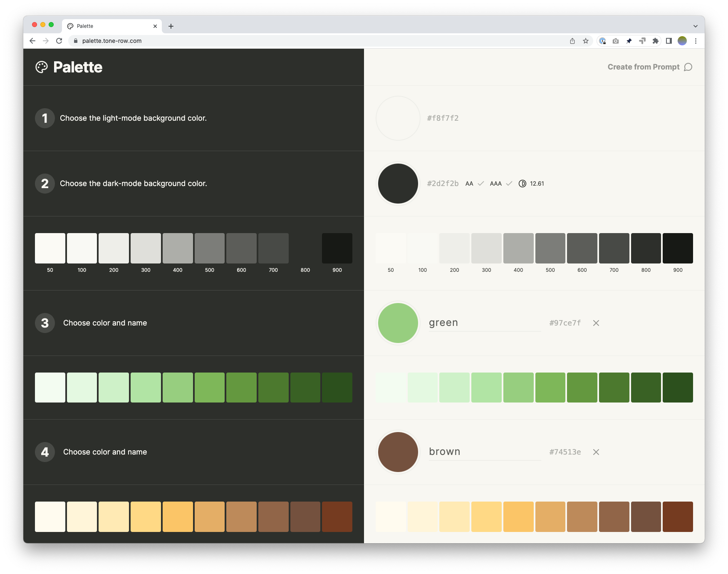Select gray 200 swatch in light panel

(454, 248)
